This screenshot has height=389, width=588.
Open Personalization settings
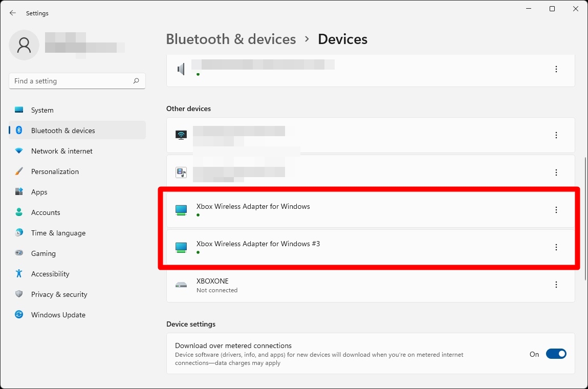77,171
